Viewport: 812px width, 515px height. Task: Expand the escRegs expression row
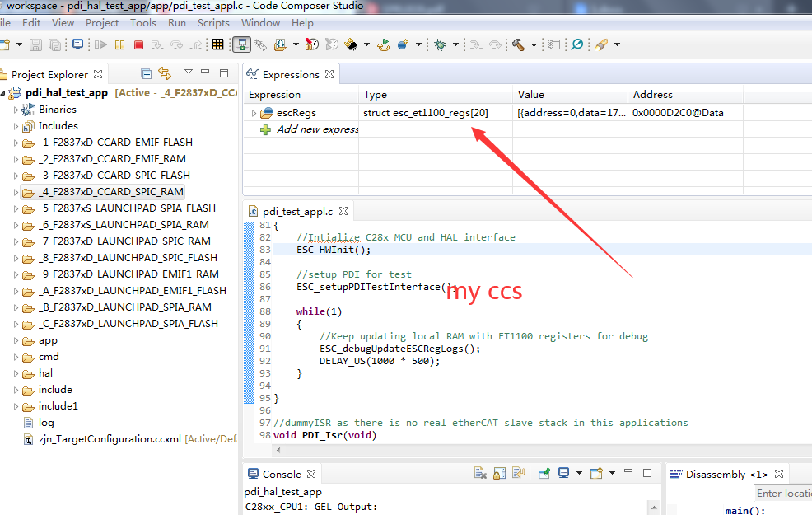[254, 113]
